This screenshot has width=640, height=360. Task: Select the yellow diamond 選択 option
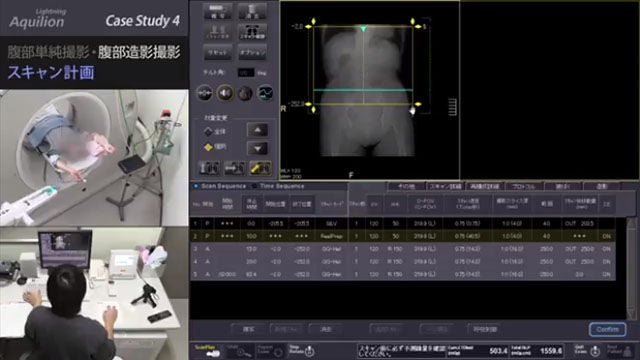pos(209,147)
